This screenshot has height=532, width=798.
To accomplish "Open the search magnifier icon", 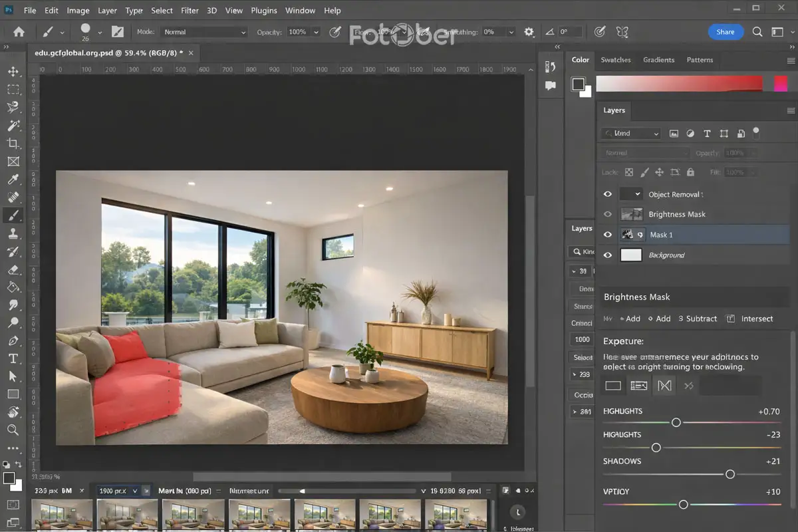I will coord(757,32).
